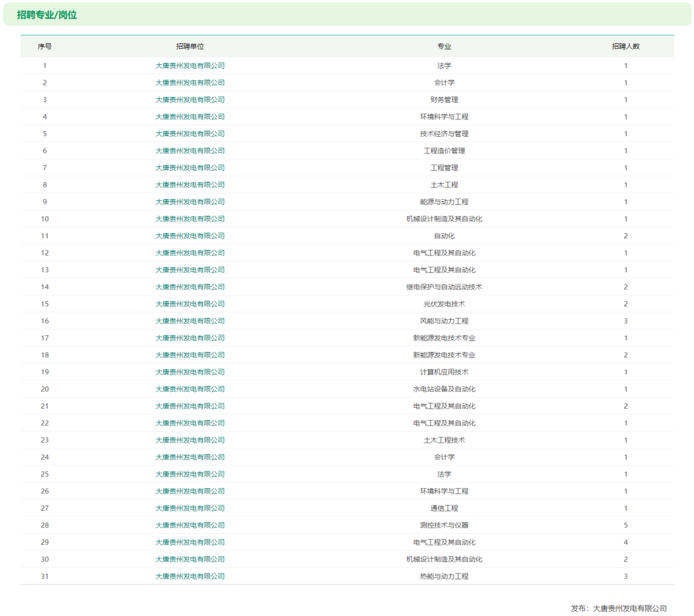Select 水电站设备及自动化 major cell
The width and height of the screenshot is (694, 616).
[x=445, y=389]
